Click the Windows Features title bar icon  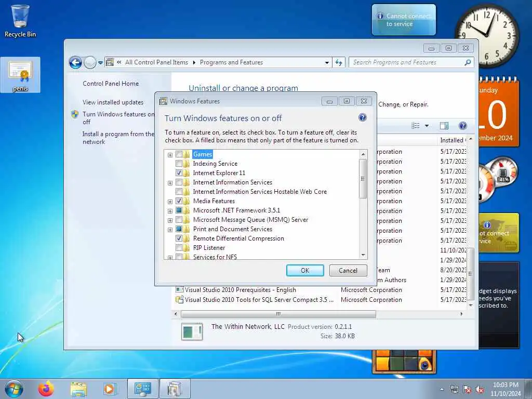[x=164, y=101]
